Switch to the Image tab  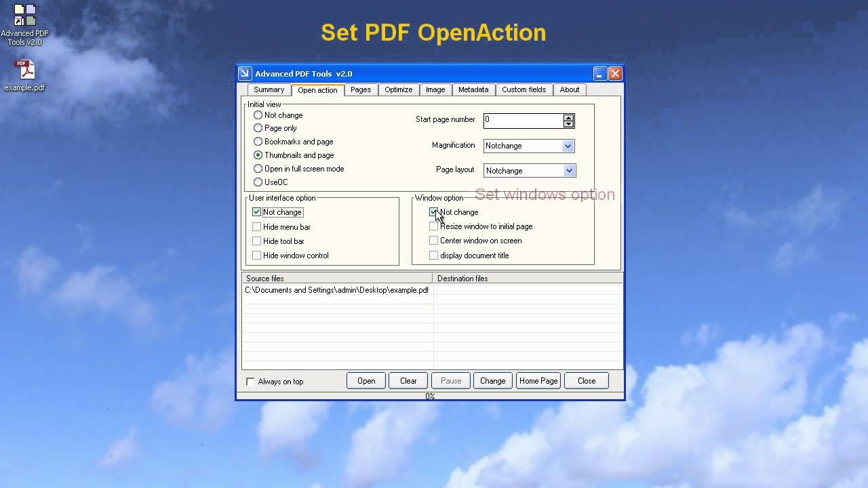pyautogui.click(x=435, y=89)
